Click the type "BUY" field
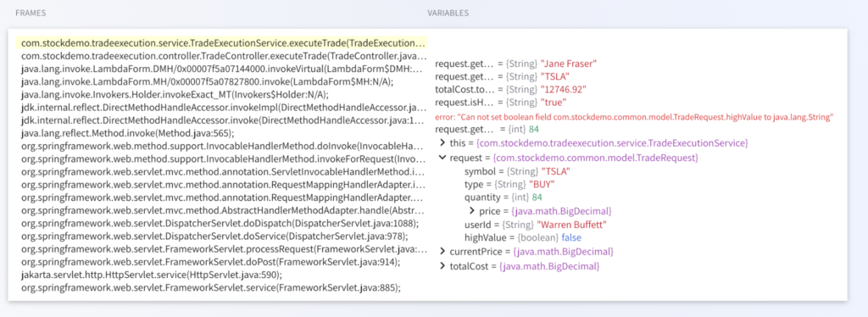The width and height of the screenshot is (868, 317). [509, 184]
